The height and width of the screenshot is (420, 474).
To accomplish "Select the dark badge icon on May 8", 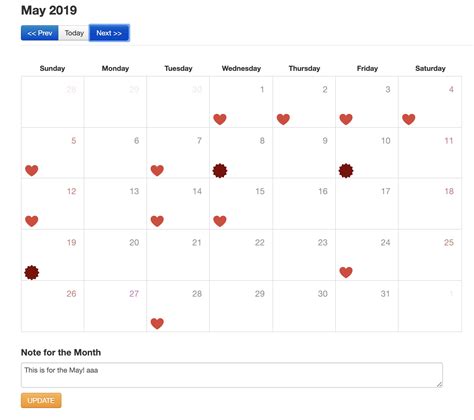I will (220, 171).
